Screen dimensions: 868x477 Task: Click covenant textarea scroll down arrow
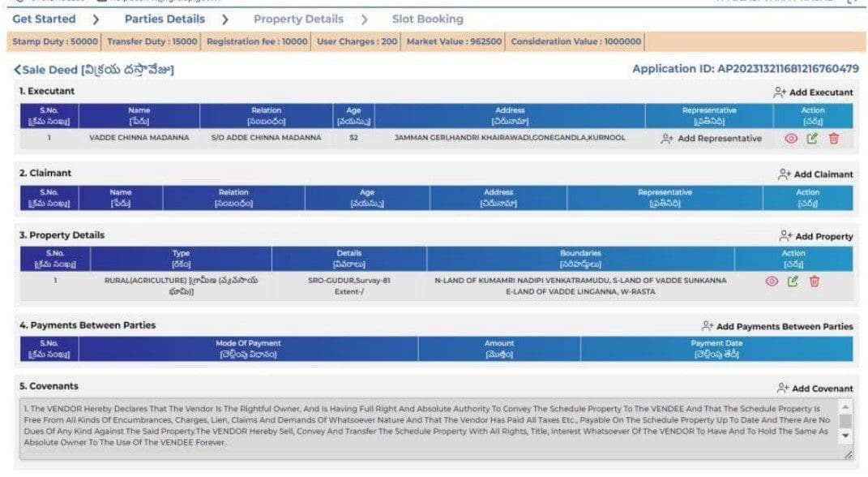point(845,436)
